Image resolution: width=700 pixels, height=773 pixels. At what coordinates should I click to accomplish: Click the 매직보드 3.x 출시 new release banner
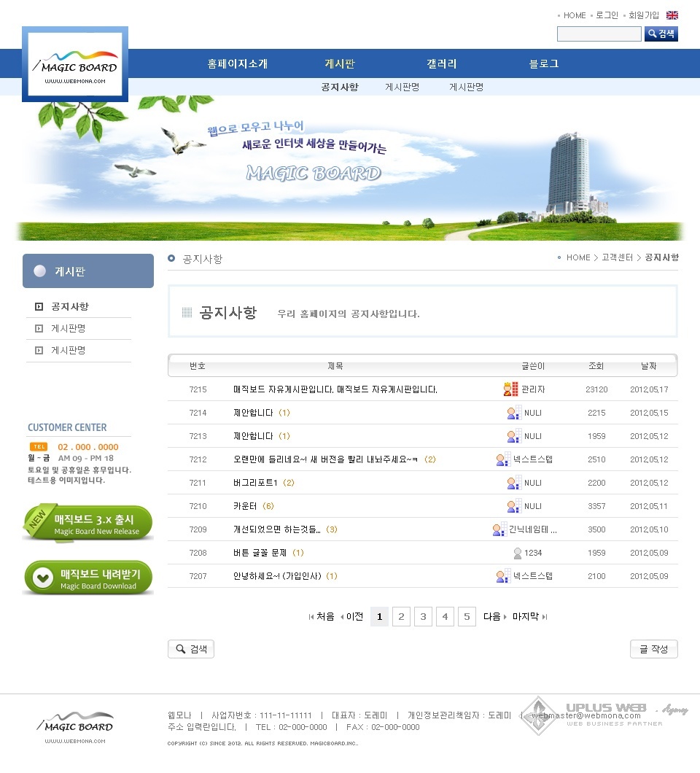tap(88, 524)
